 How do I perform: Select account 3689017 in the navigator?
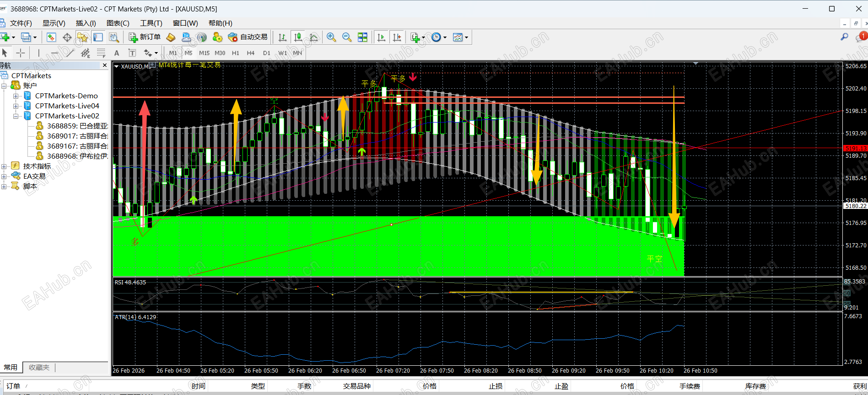tap(73, 136)
